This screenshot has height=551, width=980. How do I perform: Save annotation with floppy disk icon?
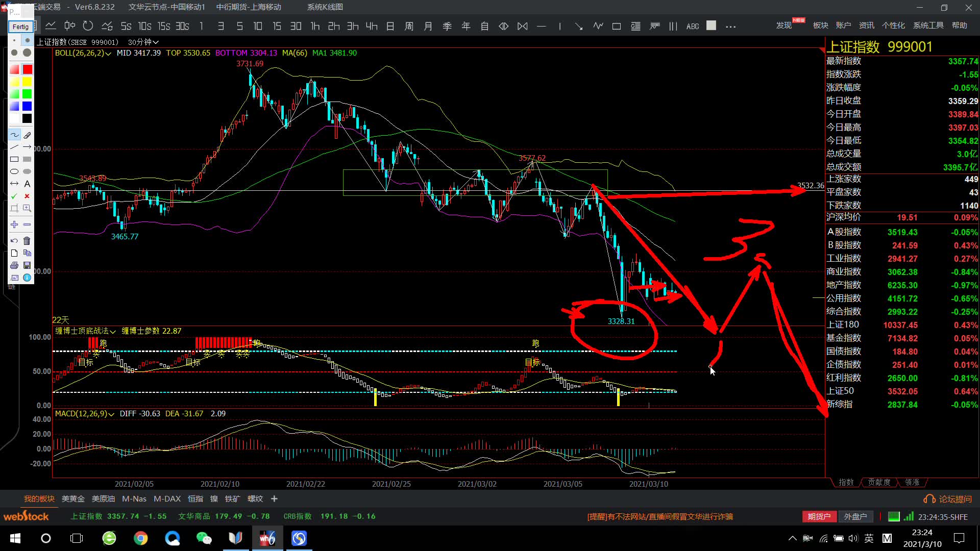[x=27, y=265]
